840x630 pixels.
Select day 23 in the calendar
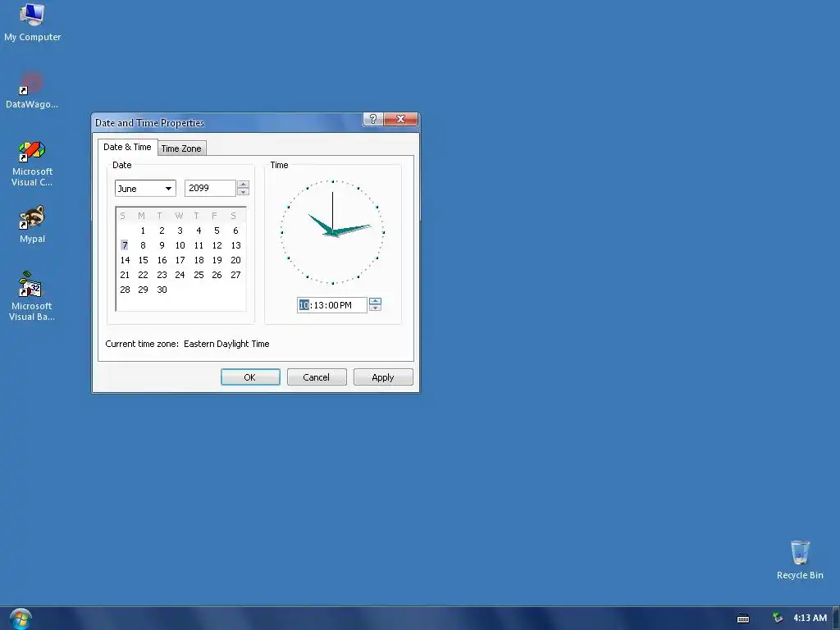click(162, 275)
